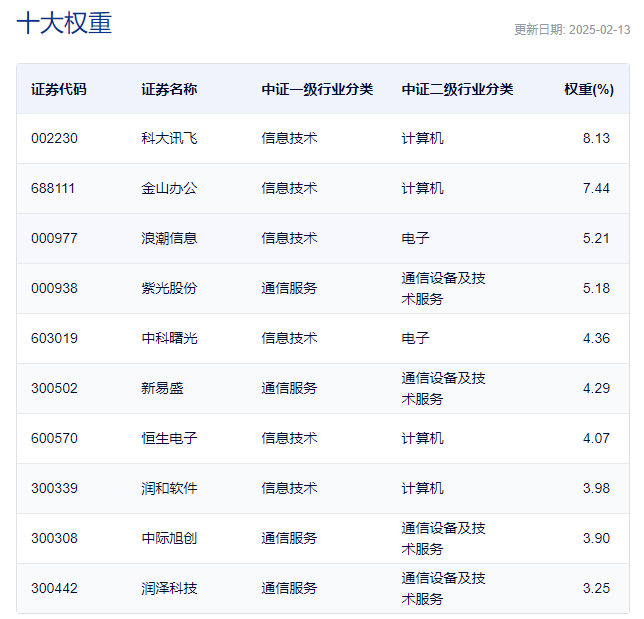Click 信息技术 in the 金山办公 row
Viewport: 644px width, 619px height.
289,189
